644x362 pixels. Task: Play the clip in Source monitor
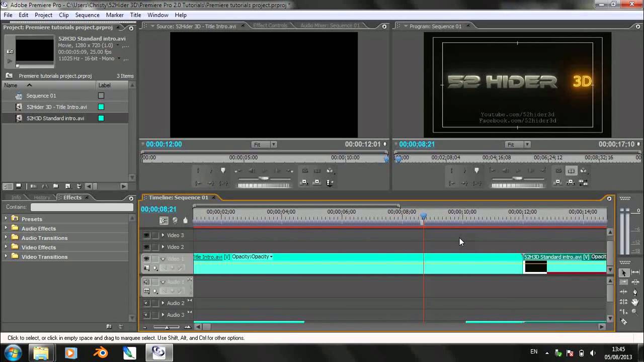point(265,170)
